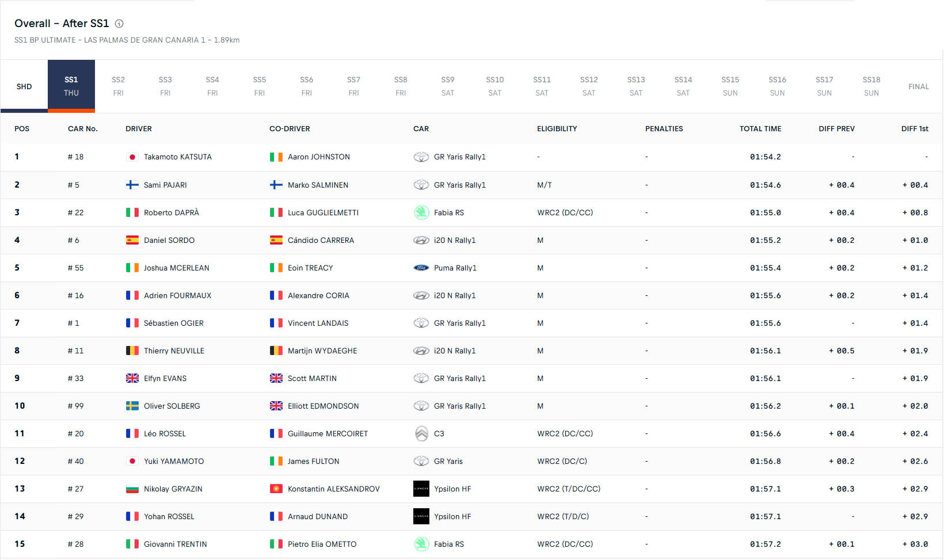Go to the SS18 SUN stage tab

(x=871, y=86)
